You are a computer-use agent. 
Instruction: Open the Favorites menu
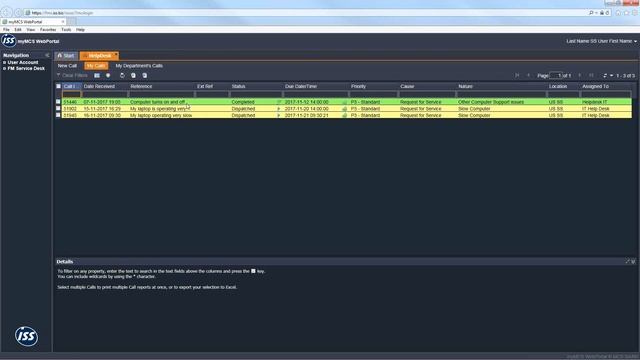[x=48, y=29]
